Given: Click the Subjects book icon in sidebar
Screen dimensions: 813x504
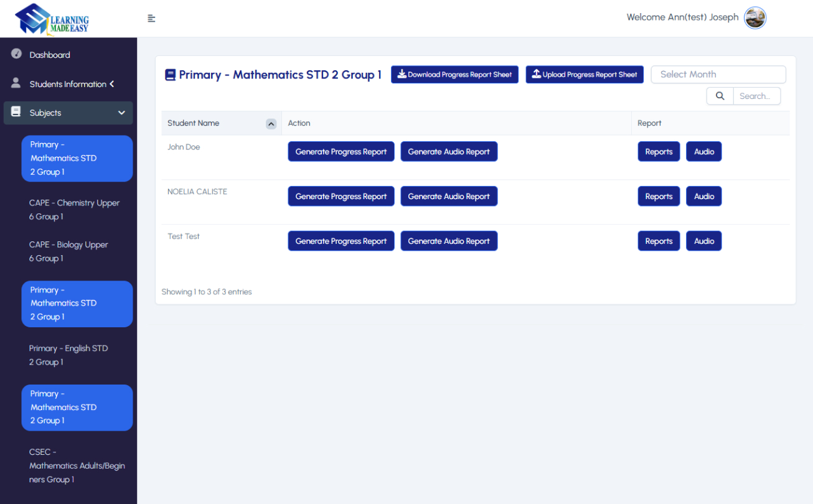Looking at the screenshot, I should click(x=16, y=112).
